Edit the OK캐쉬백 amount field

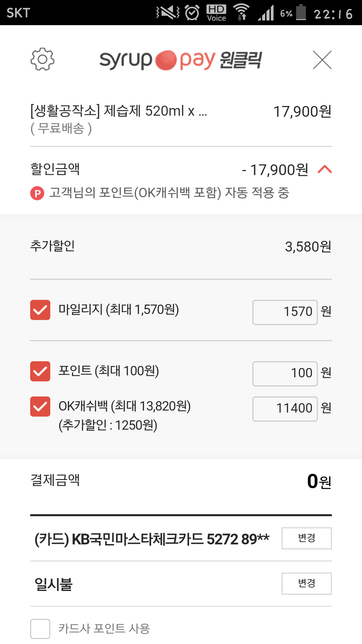tap(285, 409)
